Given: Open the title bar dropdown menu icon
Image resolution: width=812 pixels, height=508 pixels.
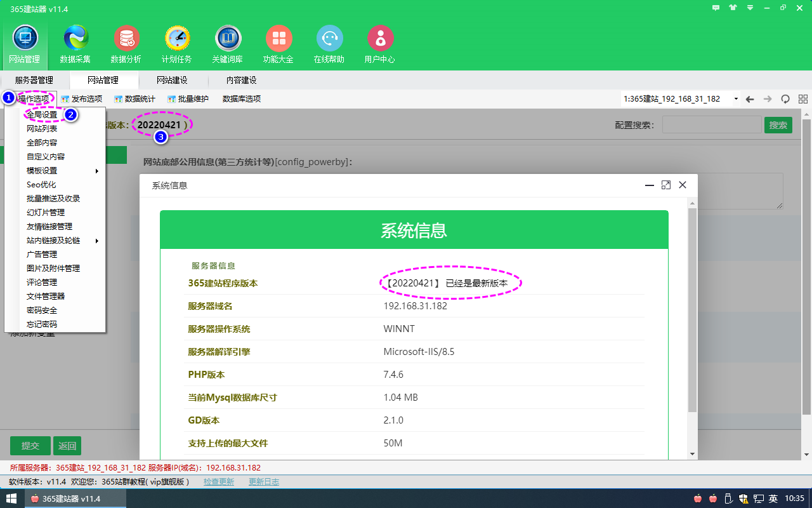Looking at the screenshot, I should point(750,8).
